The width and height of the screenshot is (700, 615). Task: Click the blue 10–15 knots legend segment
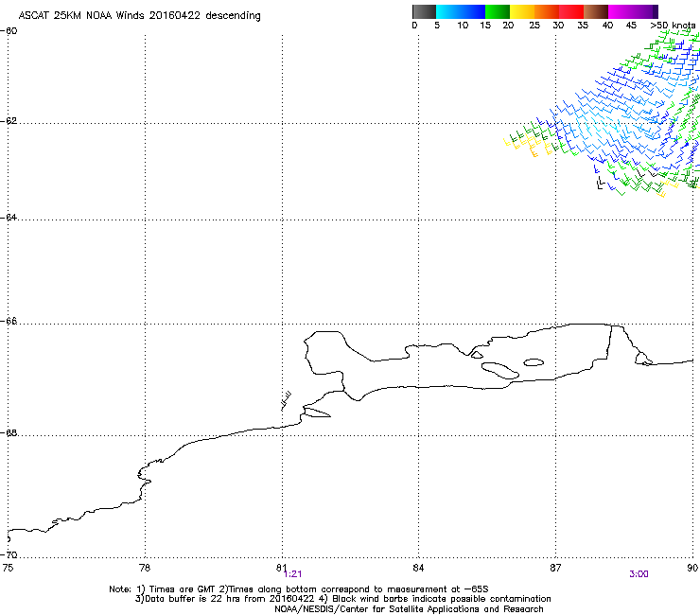coord(473,11)
